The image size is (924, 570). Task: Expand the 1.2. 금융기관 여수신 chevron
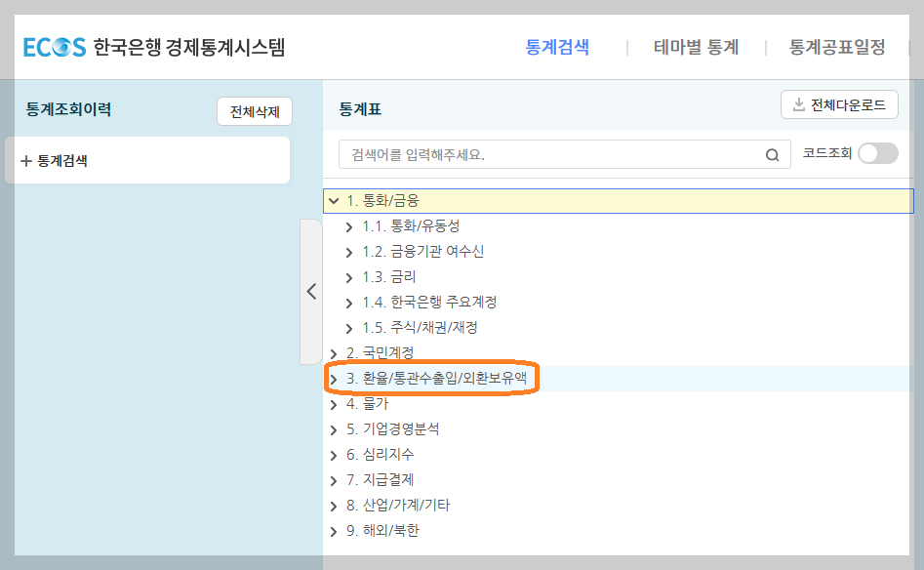(x=349, y=252)
